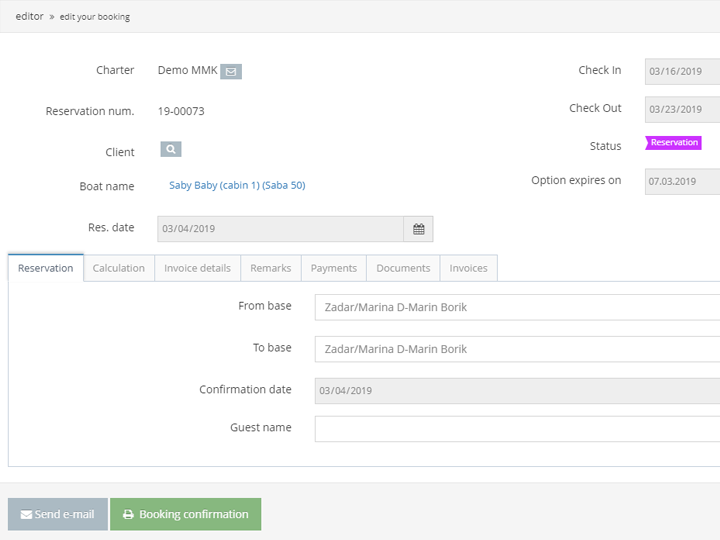The height and width of the screenshot is (540, 720).
Task: Expand the To base dropdown
Action: tap(516, 349)
